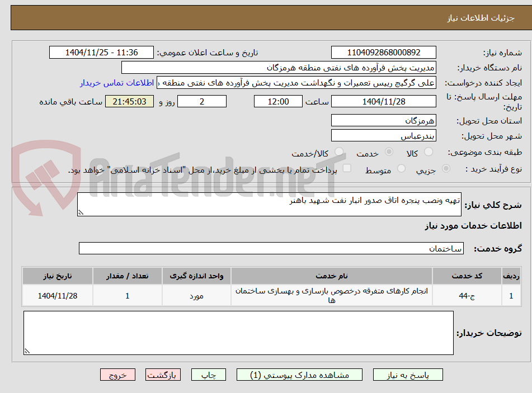532x393 pixels.
Task: Select the کالا/خدمت radio button
Action: (x=338, y=152)
